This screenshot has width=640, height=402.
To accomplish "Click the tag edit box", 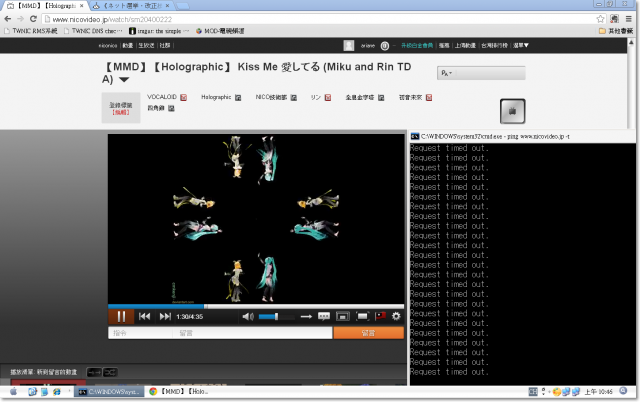I will pyautogui.click(x=121, y=108).
